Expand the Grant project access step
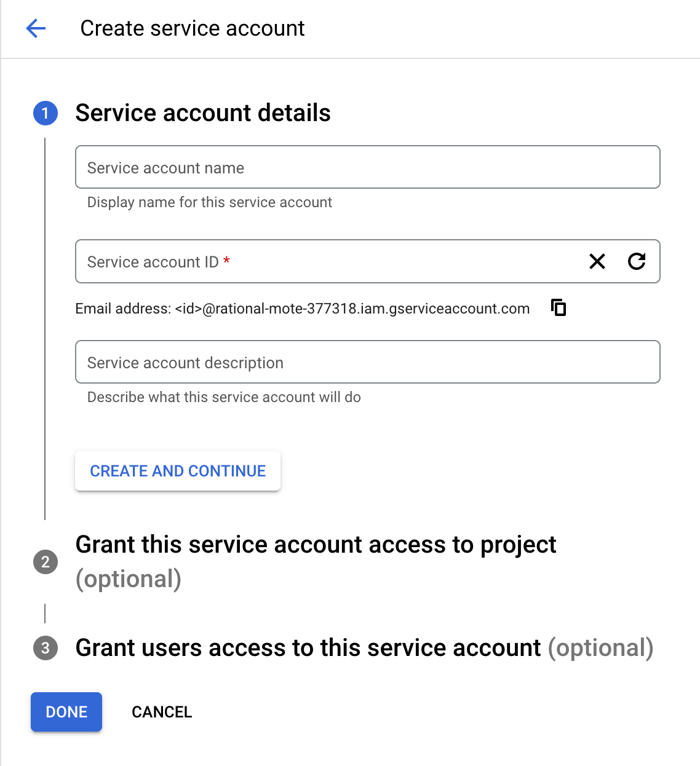700x766 pixels. tap(316, 545)
